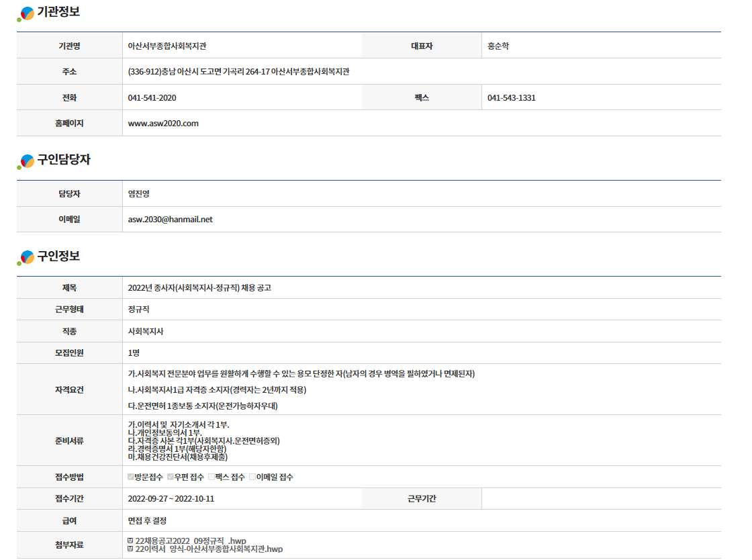The image size is (752, 560).
Task: Click the 팩스 header cell
Action: pyautogui.click(x=422, y=98)
